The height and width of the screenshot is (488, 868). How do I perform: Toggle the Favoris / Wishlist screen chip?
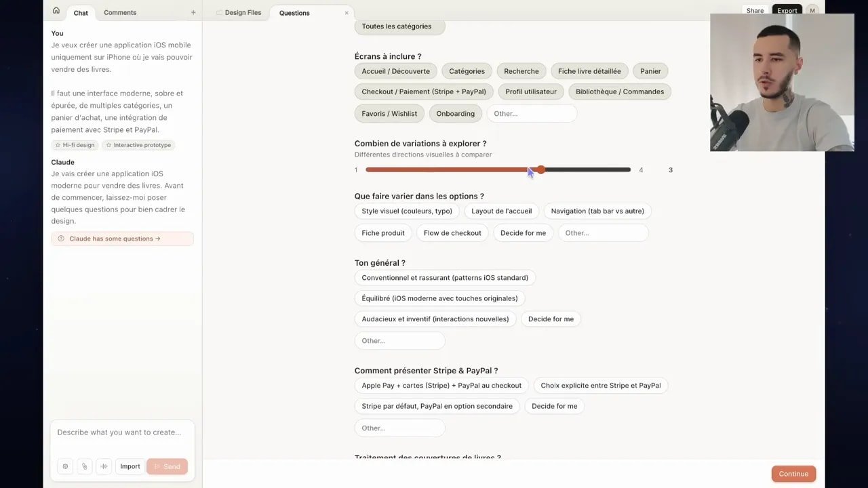coord(389,113)
